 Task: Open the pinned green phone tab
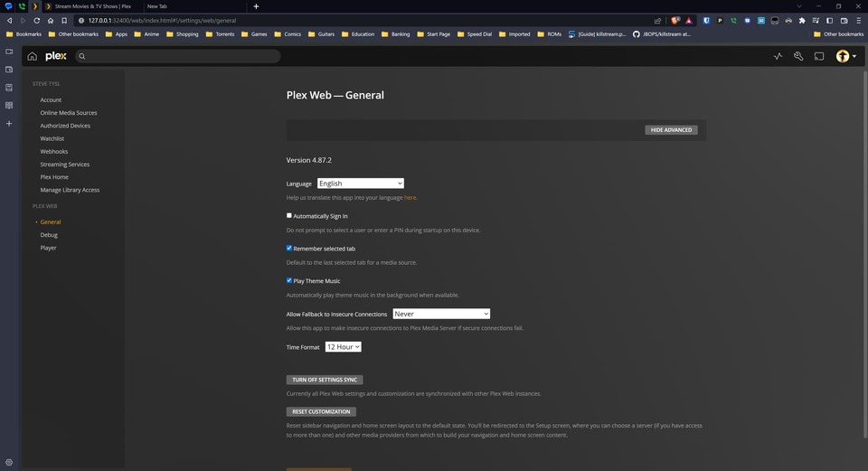22,6
